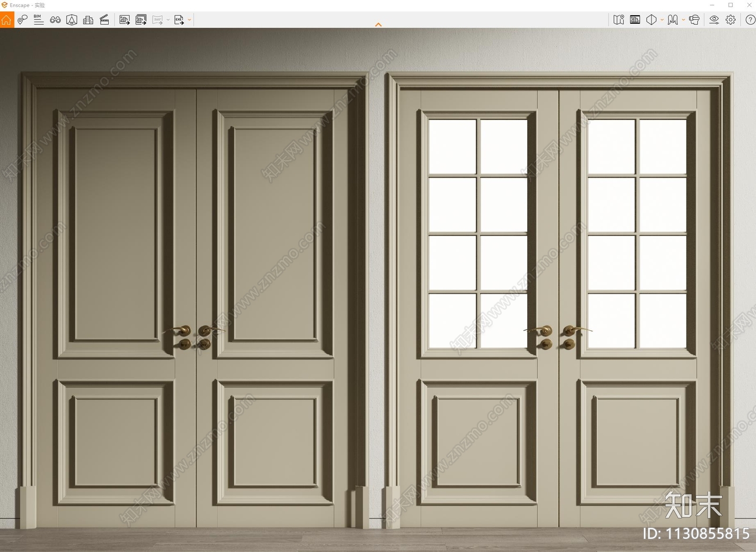The height and width of the screenshot is (552, 756).
Task: Open the Enscape asset library
Action: [72, 20]
